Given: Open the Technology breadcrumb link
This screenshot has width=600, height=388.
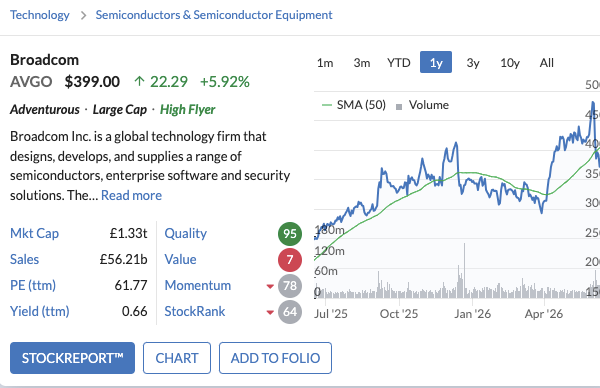Looking at the screenshot, I should (x=40, y=15).
